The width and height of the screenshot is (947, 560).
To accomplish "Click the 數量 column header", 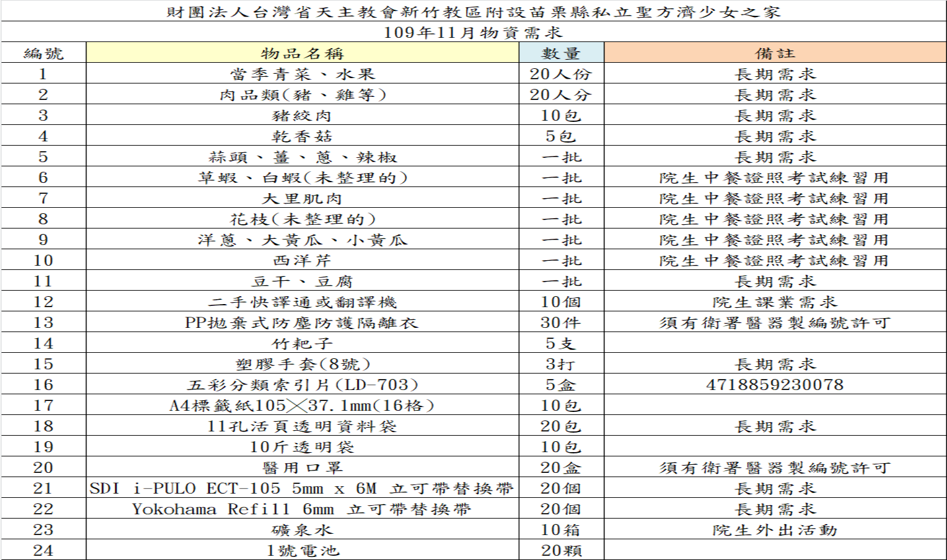I will click(561, 53).
